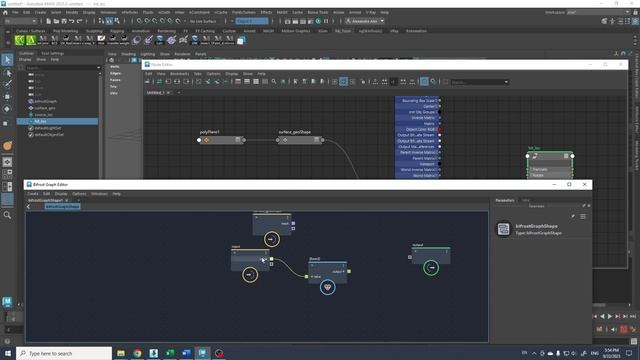This screenshot has height=360, width=640.
Task: Click the Undo arrow in status line
Action: (x=72, y=21)
